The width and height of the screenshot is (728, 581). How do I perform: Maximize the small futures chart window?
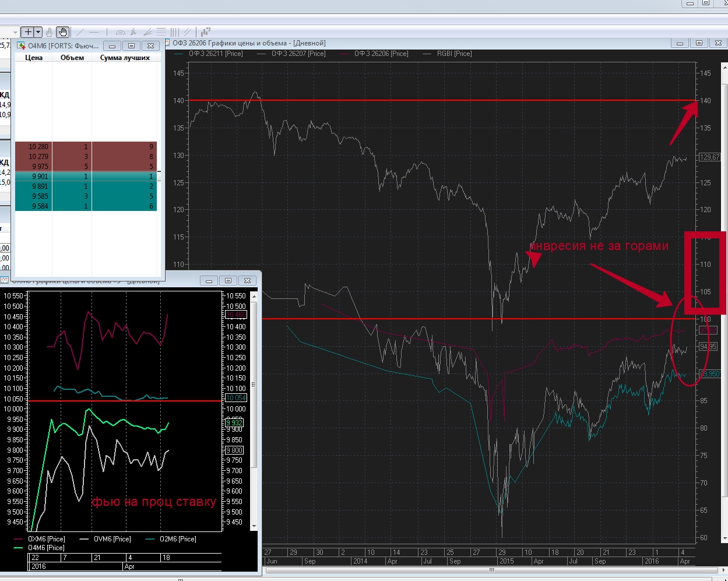pyautogui.click(x=228, y=281)
